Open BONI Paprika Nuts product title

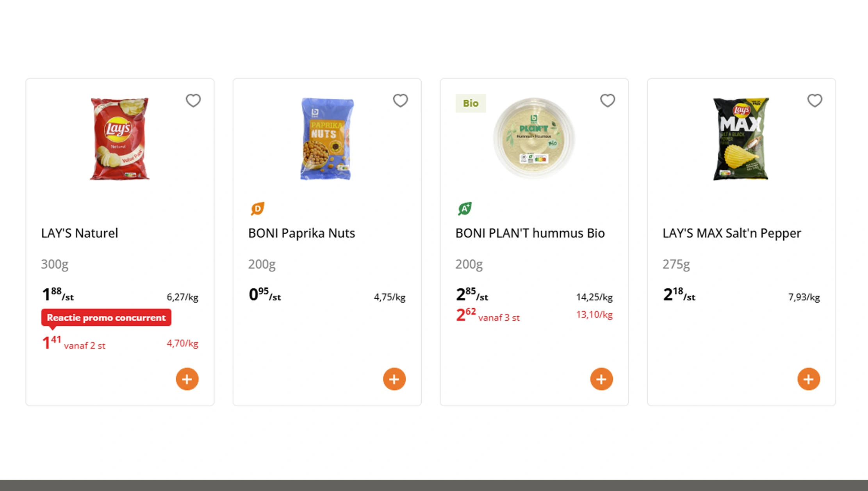point(301,233)
